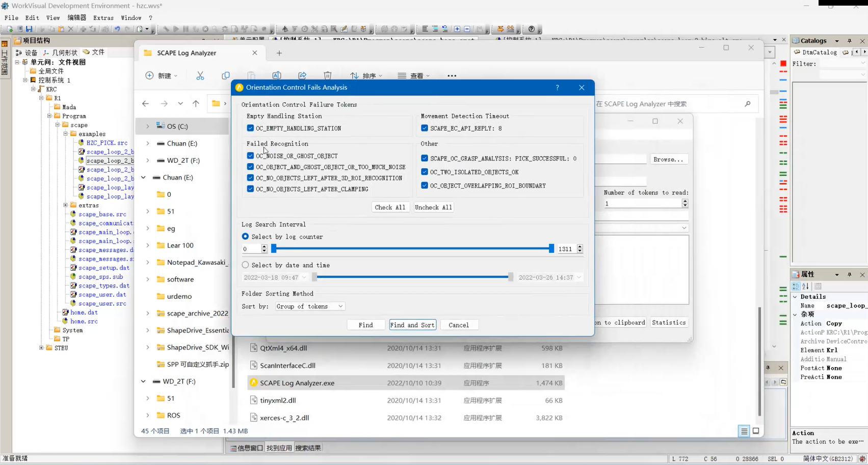The image size is (868, 465).
Task: Cancel the Orientation Control dialog
Action: (459, 325)
